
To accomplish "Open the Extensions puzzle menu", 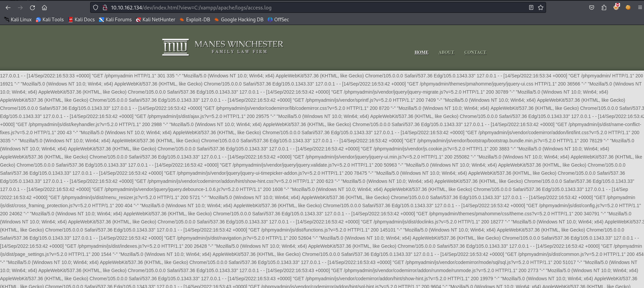I will coord(604,7).
